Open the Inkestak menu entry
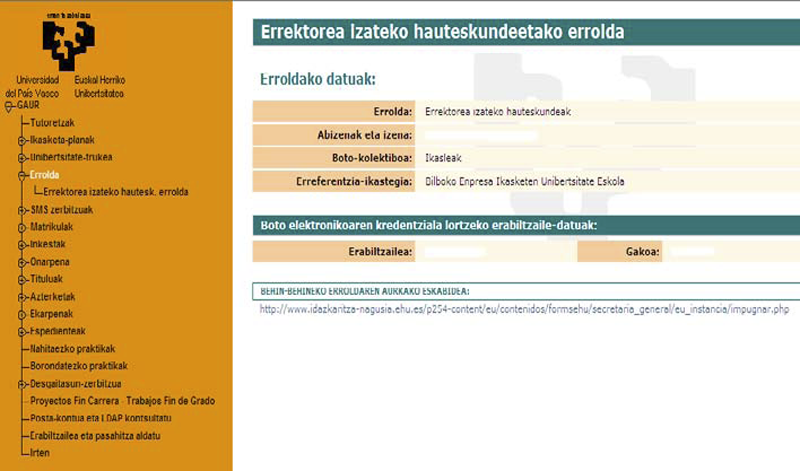 [x=48, y=244]
